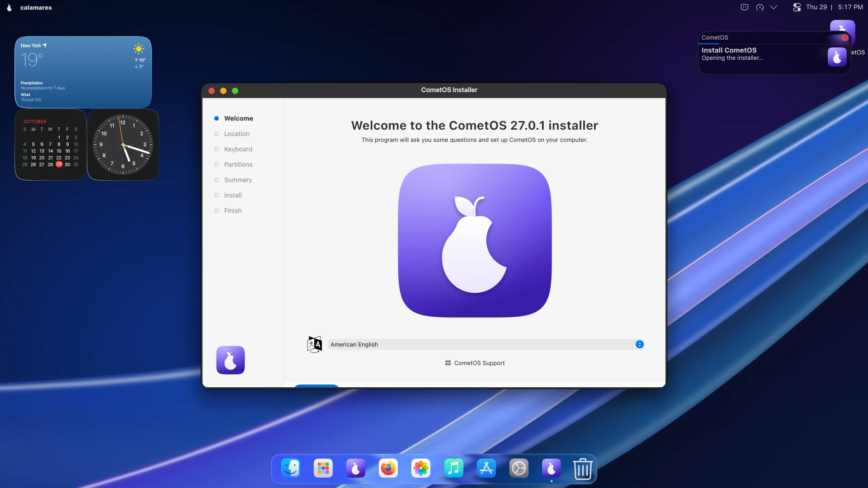Click the blue dropdown arrow of language selector
Image resolution: width=868 pixels, height=488 pixels.
click(639, 344)
